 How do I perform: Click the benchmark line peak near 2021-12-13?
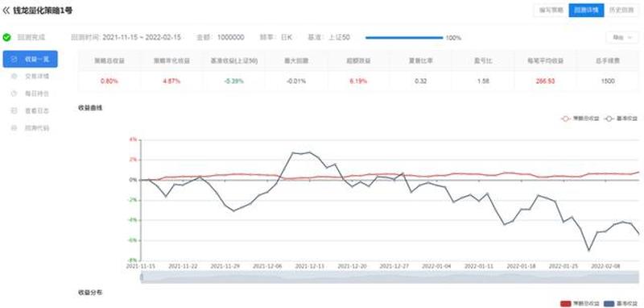click(x=309, y=152)
